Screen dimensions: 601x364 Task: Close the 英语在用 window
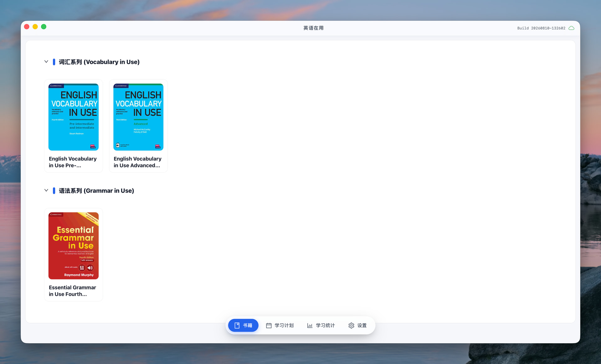tap(27, 27)
